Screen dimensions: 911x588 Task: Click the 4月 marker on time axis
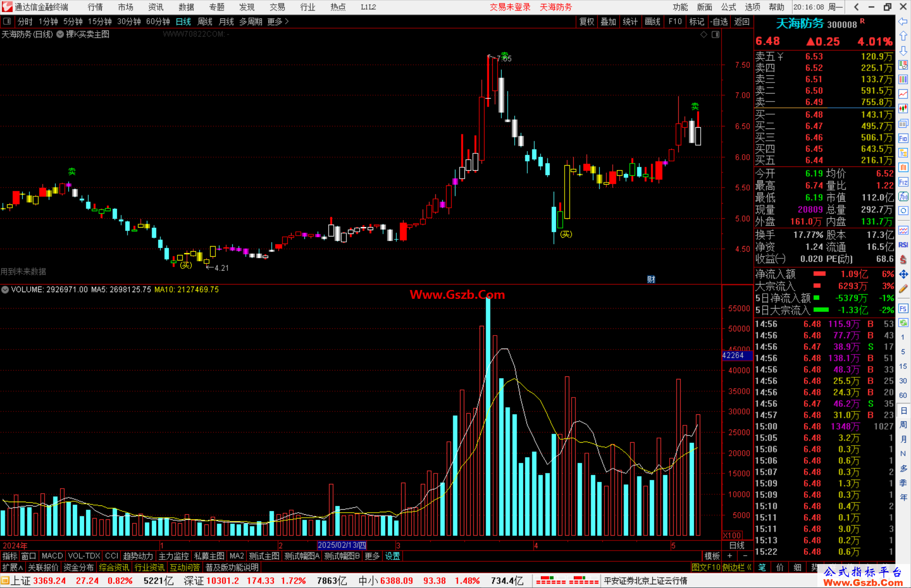click(536, 545)
